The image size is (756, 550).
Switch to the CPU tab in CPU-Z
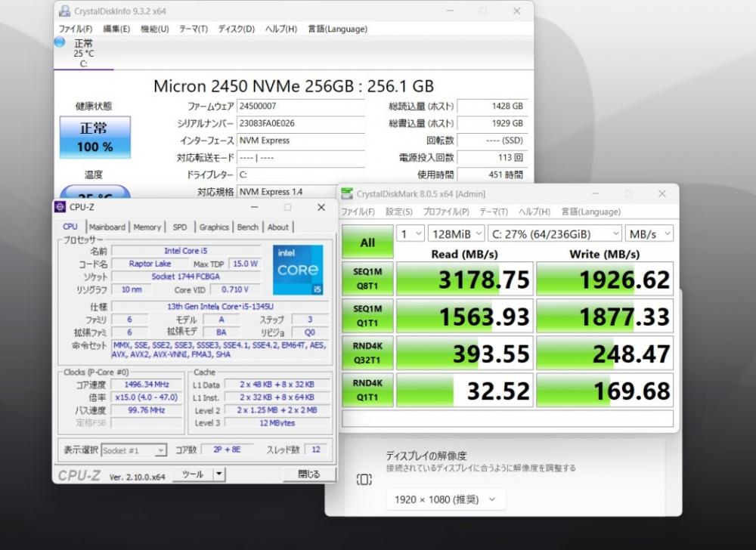70,227
